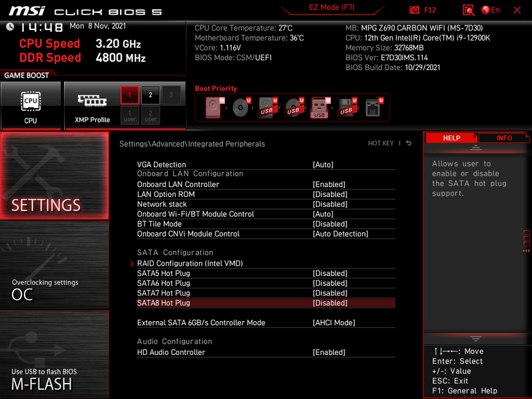Click the VCore 1.116V reading
The height and width of the screenshot is (399, 532).
[x=218, y=48]
